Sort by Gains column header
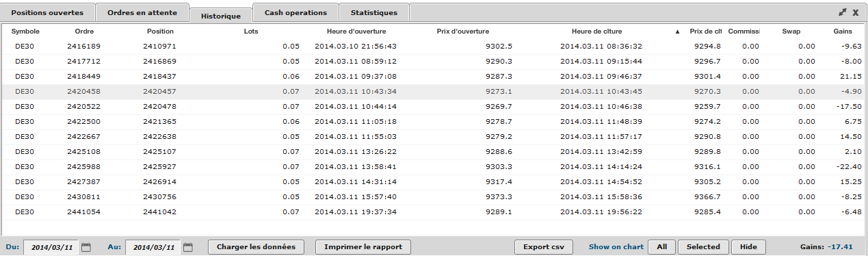The image size is (868, 256). [842, 31]
